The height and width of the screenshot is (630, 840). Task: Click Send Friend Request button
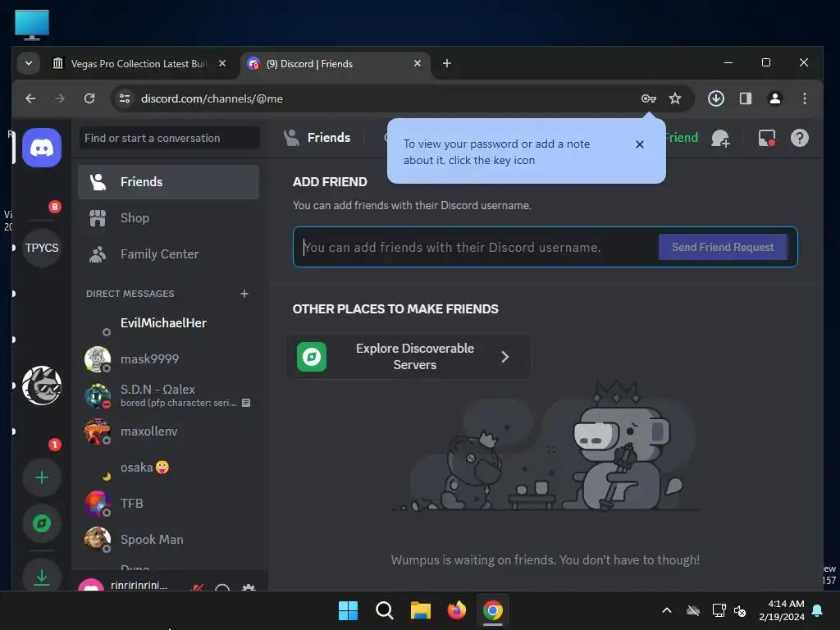[723, 247]
